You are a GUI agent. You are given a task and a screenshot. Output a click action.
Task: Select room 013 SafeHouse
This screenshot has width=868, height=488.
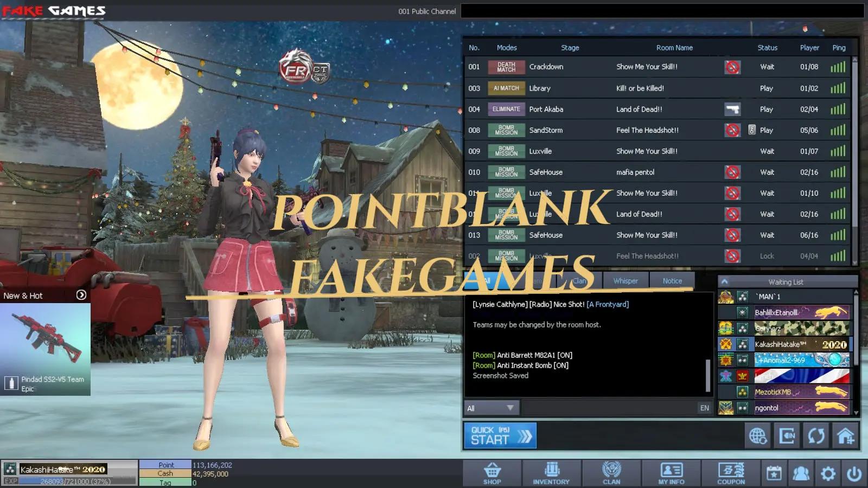point(658,235)
